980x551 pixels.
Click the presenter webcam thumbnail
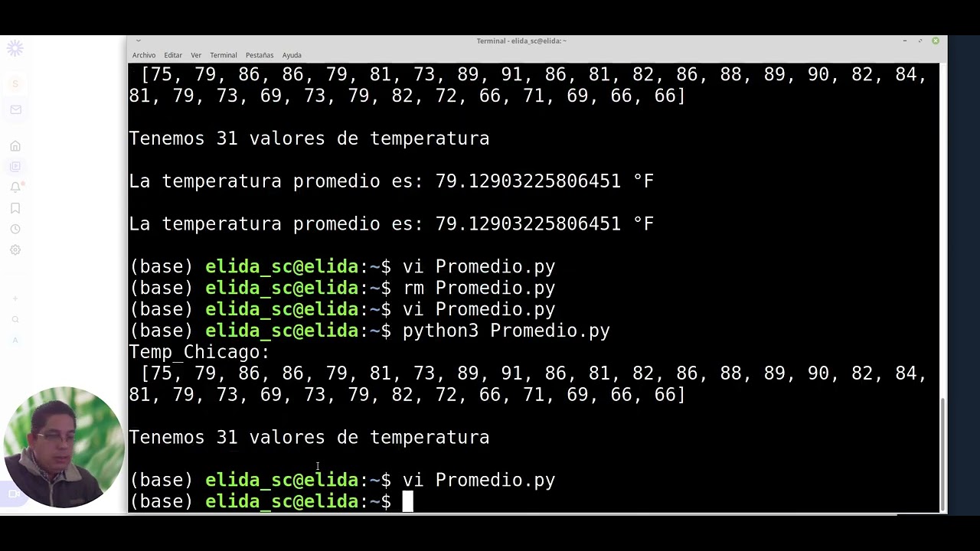point(64,448)
